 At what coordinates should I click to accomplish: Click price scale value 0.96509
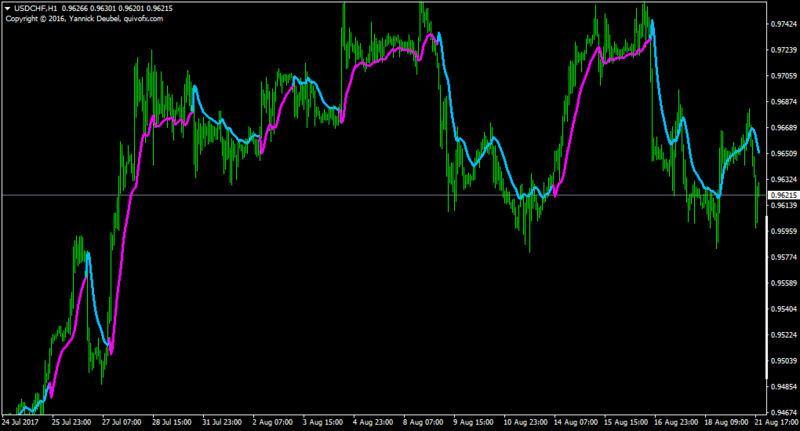click(784, 154)
